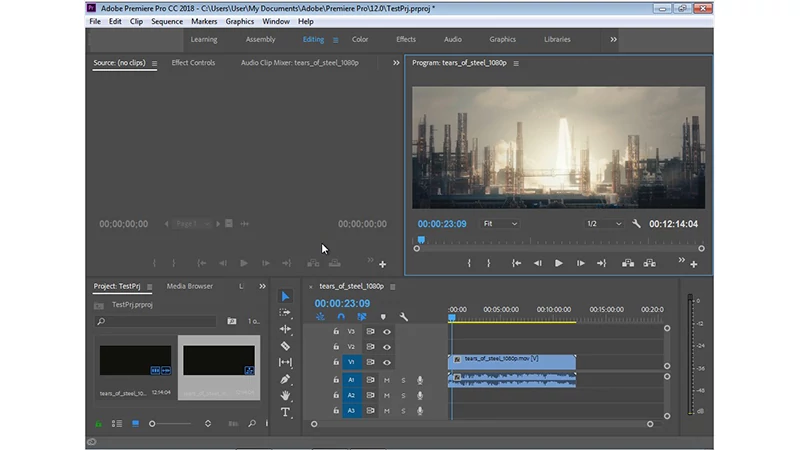Screen dimensions: 800x450
Task: Go to Out point in Program Monitor
Action: 602,263
